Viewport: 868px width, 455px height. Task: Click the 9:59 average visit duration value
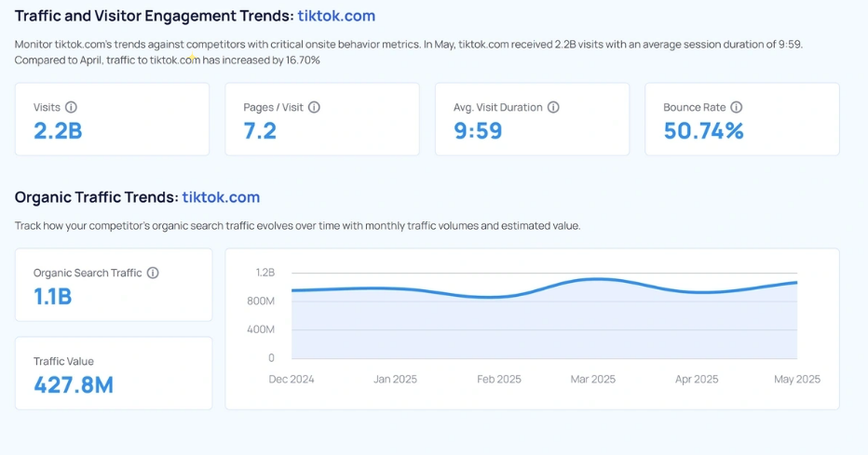click(x=478, y=131)
